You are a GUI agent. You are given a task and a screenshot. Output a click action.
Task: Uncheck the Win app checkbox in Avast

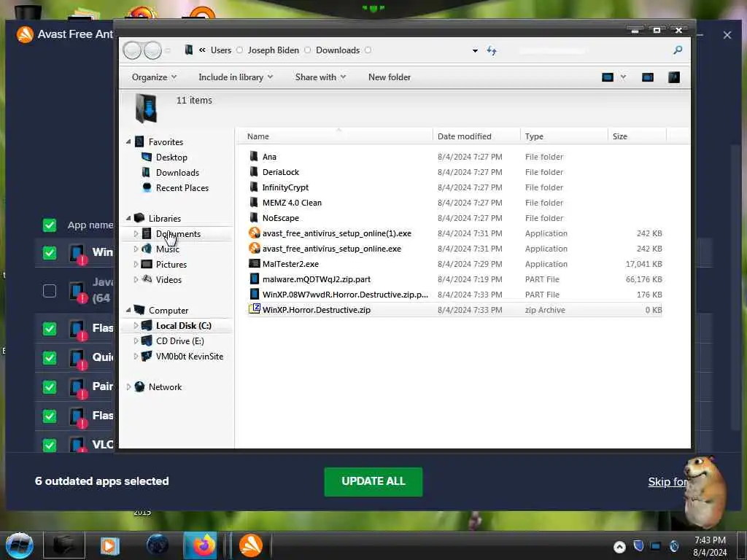pyautogui.click(x=50, y=252)
